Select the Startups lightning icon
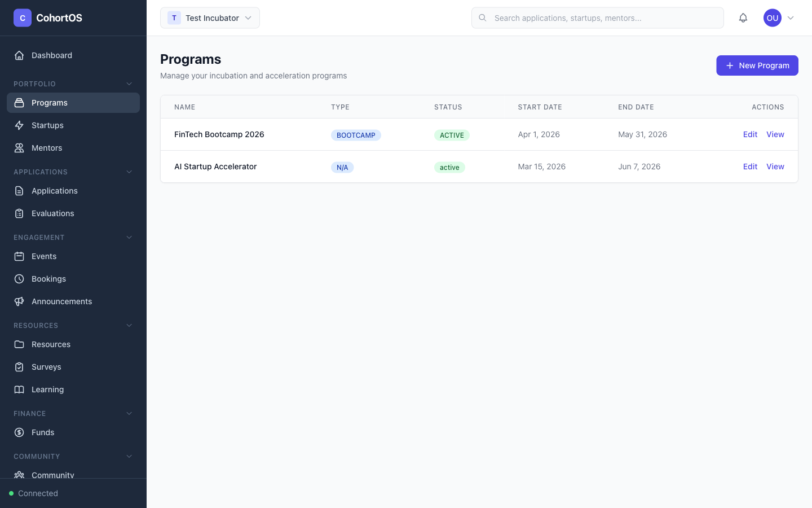The height and width of the screenshot is (508, 812). tap(19, 125)
